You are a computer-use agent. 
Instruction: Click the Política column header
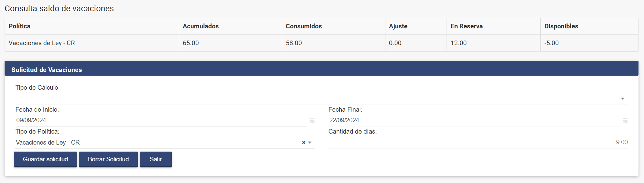20,26
